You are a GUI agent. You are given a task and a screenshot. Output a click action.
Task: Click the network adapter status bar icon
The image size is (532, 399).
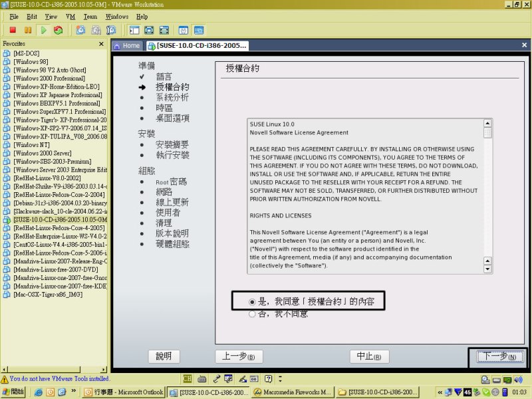pos(507,380)
